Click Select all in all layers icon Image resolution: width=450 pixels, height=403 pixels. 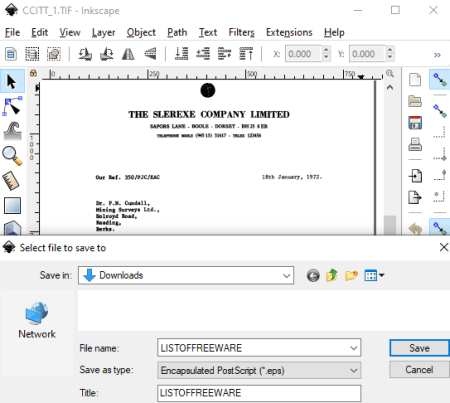coord(32,54)
